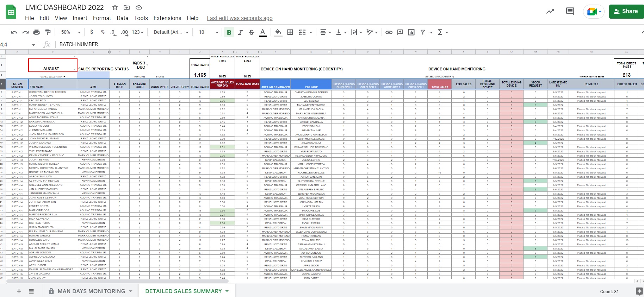Open vertical align dropdown
The height and width of the screenshot is (297, 644).
pos(341,32)
